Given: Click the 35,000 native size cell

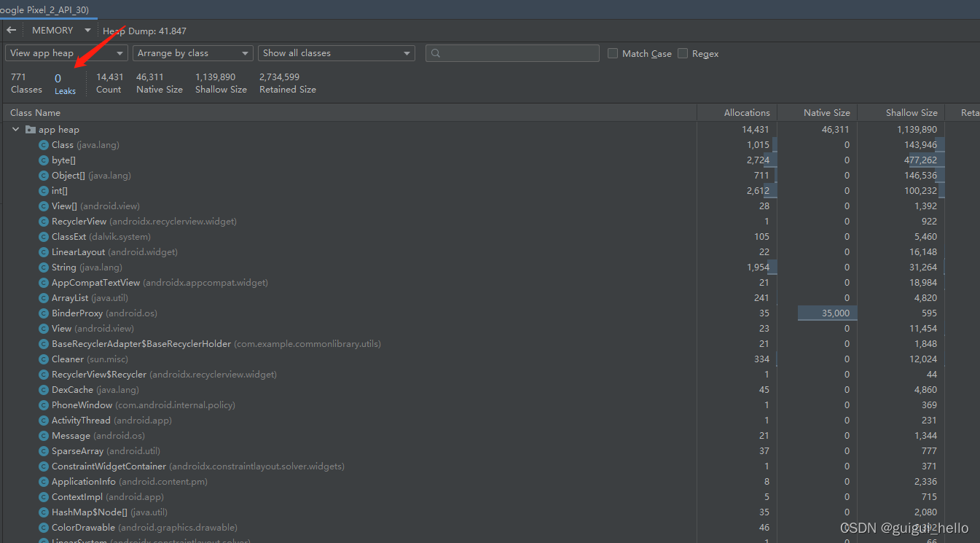Looking at the screenshot, I should pos(827,313).
